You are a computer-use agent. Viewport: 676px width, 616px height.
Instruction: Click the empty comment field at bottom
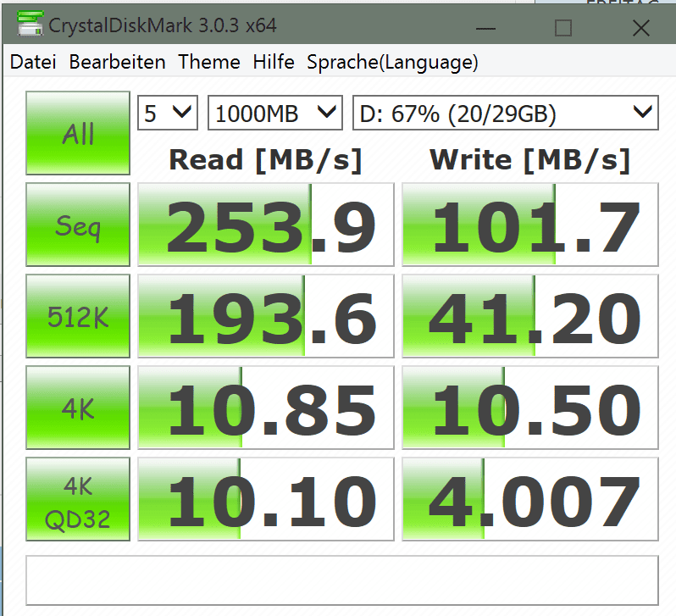click(x=342, y=580)
